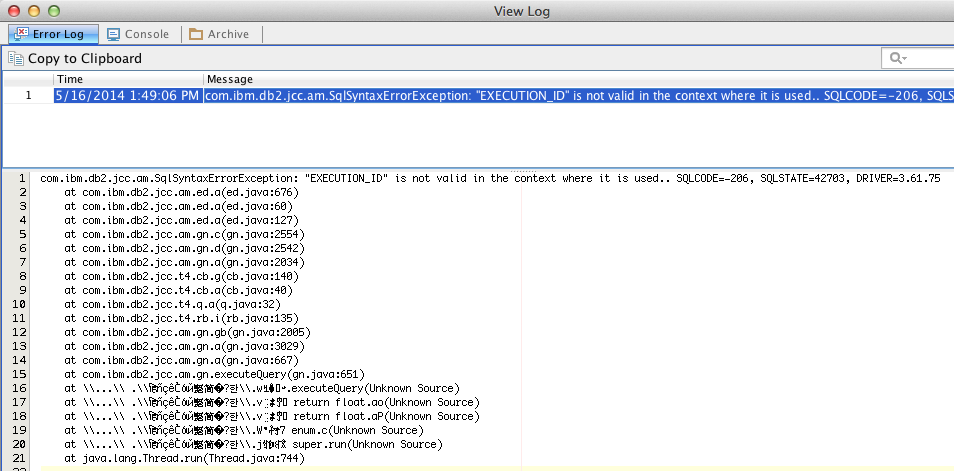The image size is (954, 471).
Task: Open the Archive tab
Action: pyautogui.click(x=219, y=34)
